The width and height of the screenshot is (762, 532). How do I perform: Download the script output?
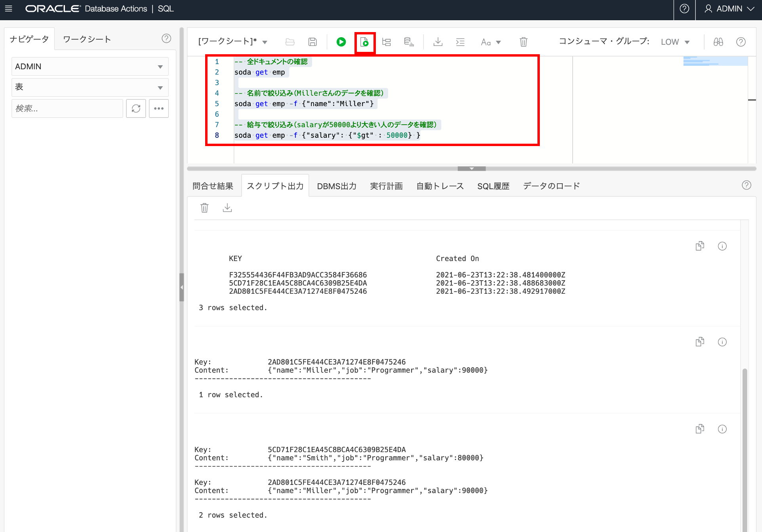[227, 208]
